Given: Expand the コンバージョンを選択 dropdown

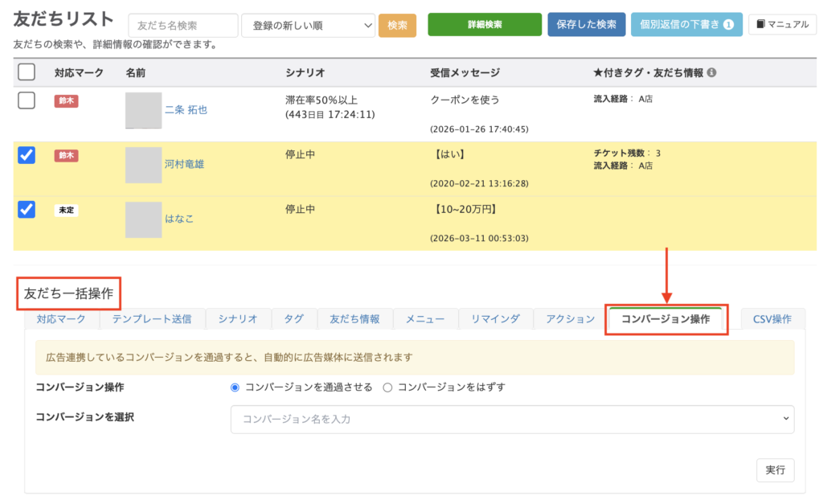Looking at the screenshot, I should [512, 419].
